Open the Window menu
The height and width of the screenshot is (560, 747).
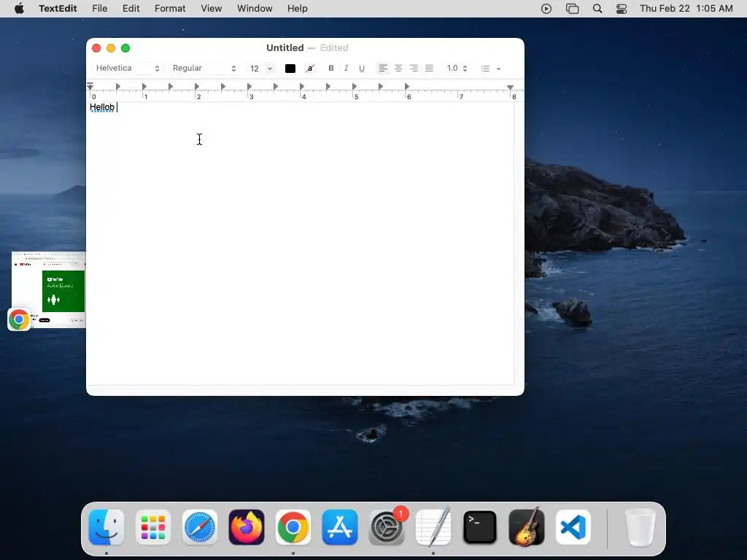click(255, 9)
